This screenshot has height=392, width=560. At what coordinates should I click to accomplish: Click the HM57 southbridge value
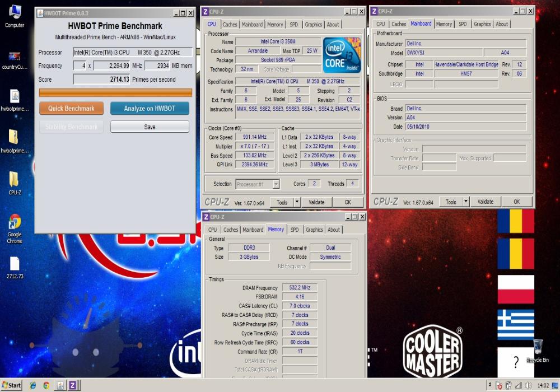point(466,73)
